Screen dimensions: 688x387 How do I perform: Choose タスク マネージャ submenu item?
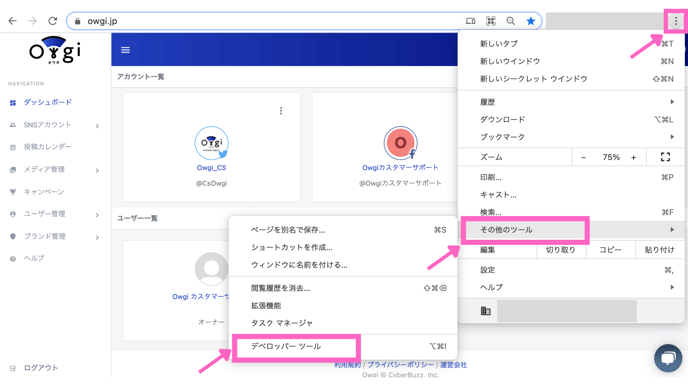(343, 323)
